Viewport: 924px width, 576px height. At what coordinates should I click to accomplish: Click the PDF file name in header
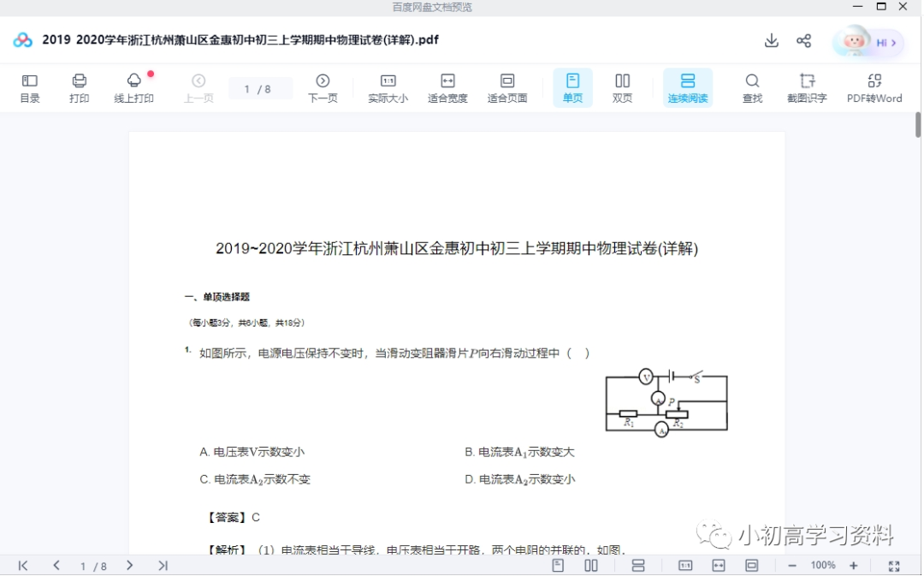pyautogui.click(x=240, y=40)
